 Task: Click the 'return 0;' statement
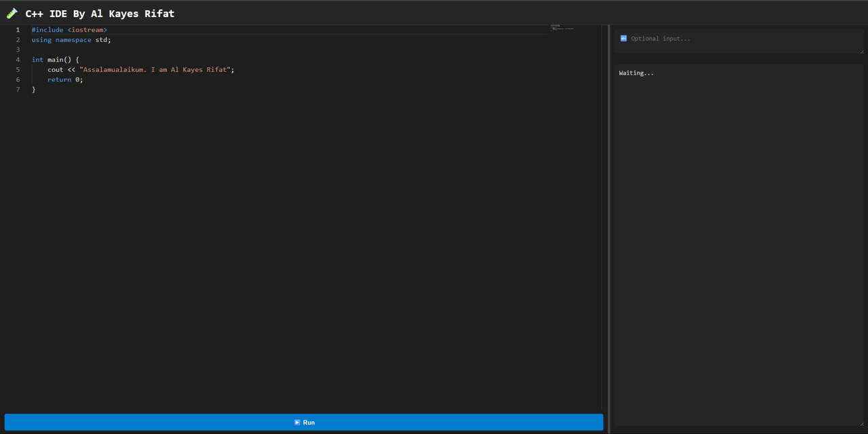65,79
